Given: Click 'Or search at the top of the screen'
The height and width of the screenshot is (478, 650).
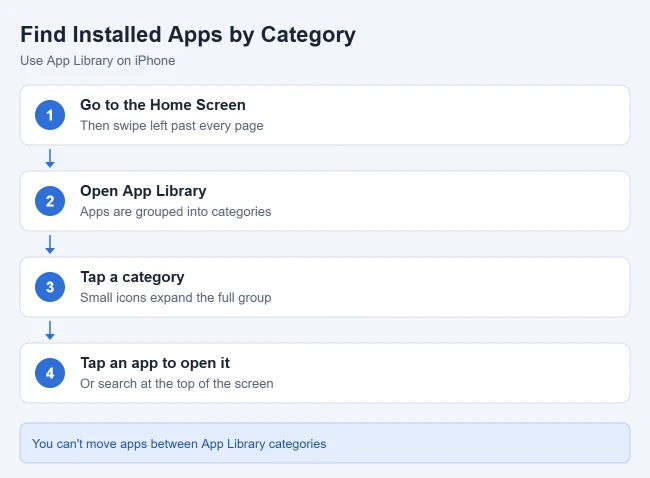Looking at the screenshot, I should (177, 383).
